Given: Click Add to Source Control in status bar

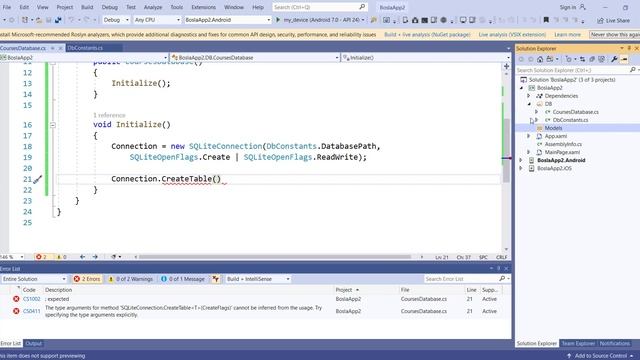Looking at the screenshot, I should pos(600,356).
